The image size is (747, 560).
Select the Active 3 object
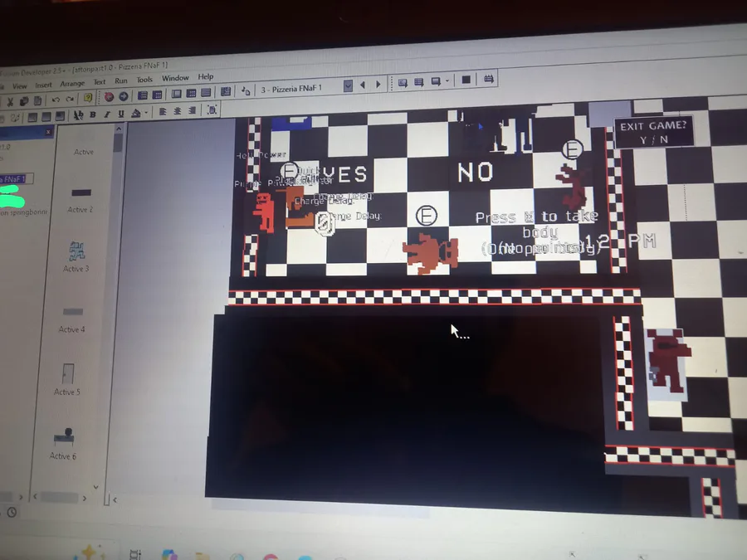[x=76, y=256]
